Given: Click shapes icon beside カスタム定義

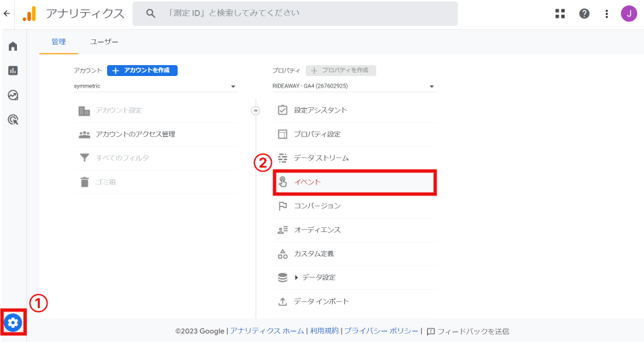Looking at the screenshot, I should [283, 254].
